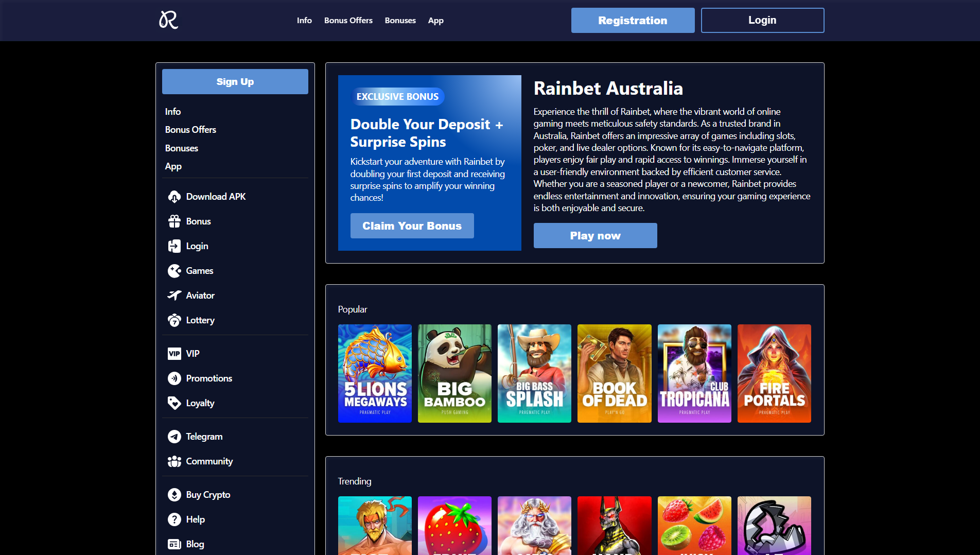
Task: Click the Rainbet Australia heading
Action: (608, 89)
